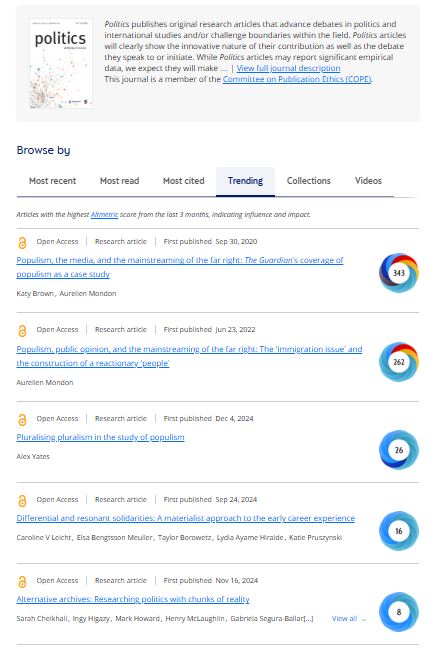Open Committee on Publication Ethics (COPE) link
The image size is (435, 663).
pos(298,79)
